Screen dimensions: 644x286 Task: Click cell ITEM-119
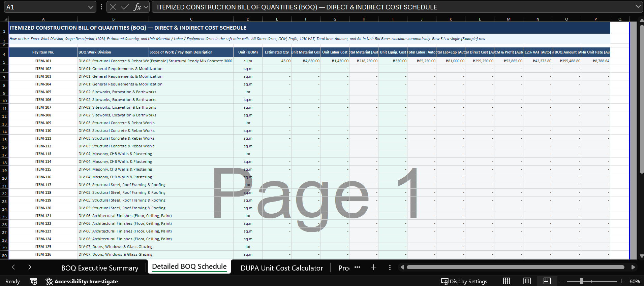[x=43, y=200]
